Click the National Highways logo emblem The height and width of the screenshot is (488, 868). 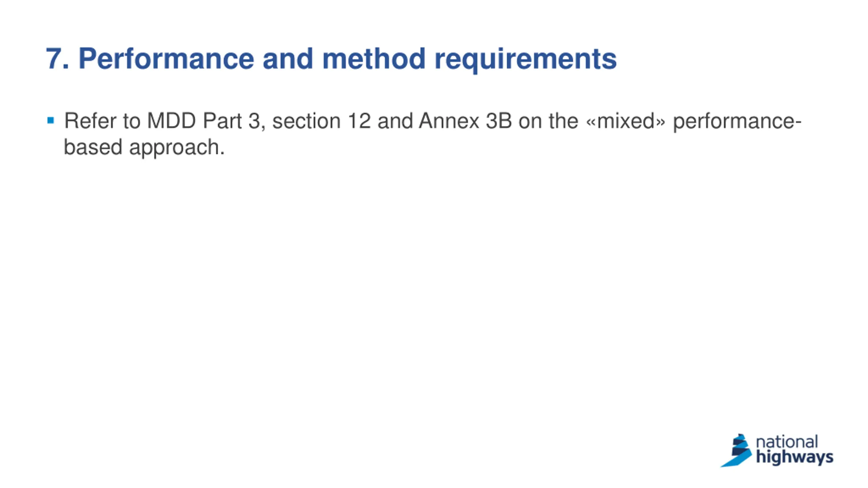[x=736, y=450]
